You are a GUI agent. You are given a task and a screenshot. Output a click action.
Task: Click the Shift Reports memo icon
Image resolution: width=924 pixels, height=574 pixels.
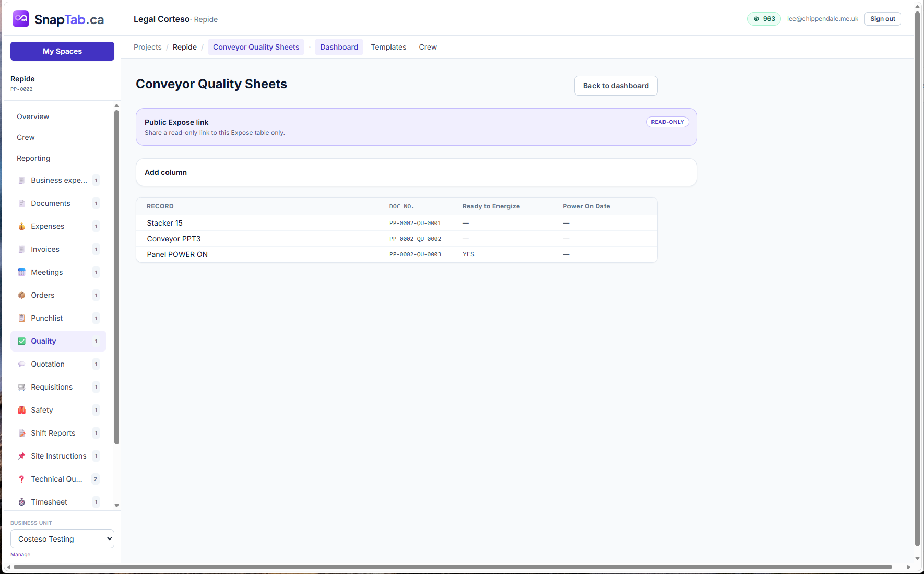pyautogui.click(x=21, y=433)
